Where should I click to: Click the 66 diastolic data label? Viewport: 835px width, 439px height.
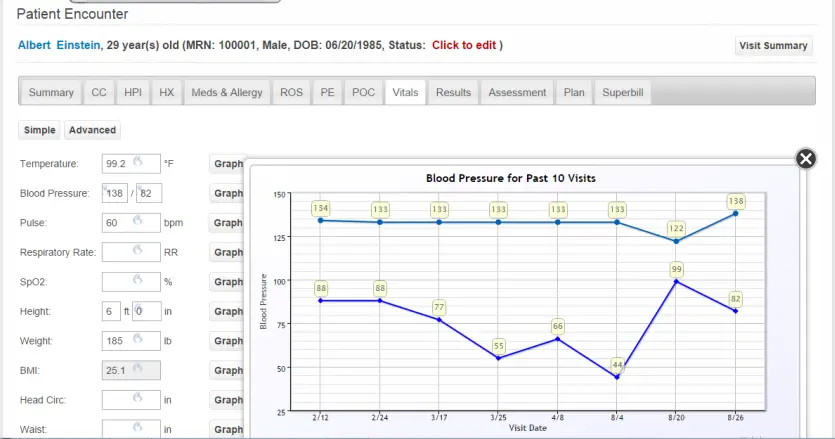pyautogui.click(x=558, y=326)
